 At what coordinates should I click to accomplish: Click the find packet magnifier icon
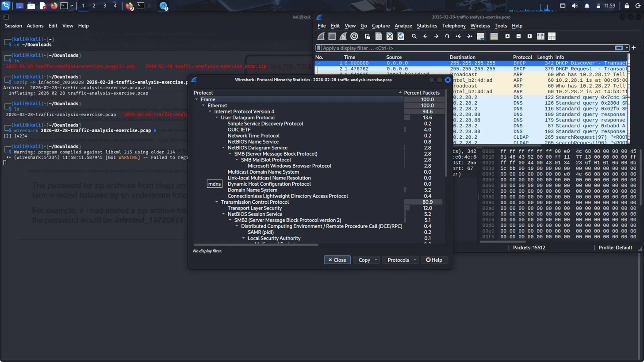tap(414, 36)
